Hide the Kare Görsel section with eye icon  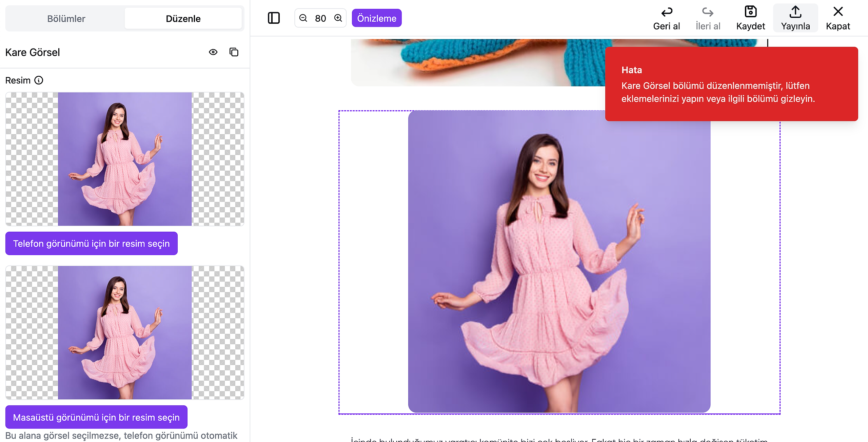tap(213, 52)
